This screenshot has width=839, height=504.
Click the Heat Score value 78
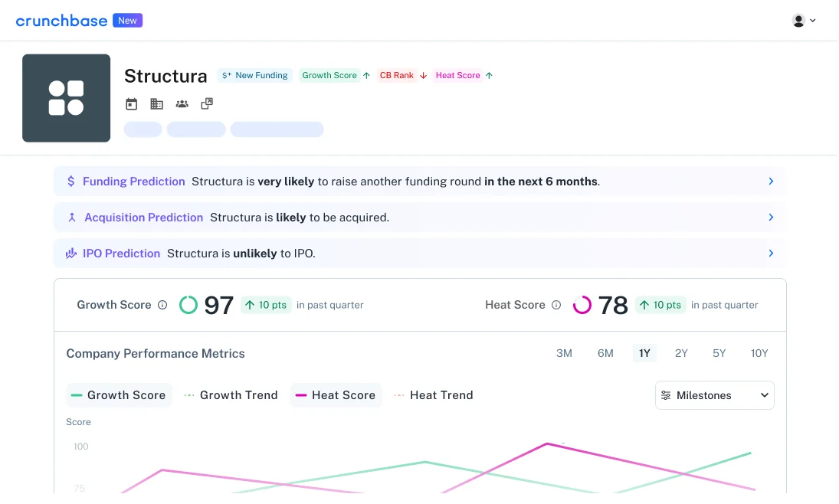pos(613,306)
